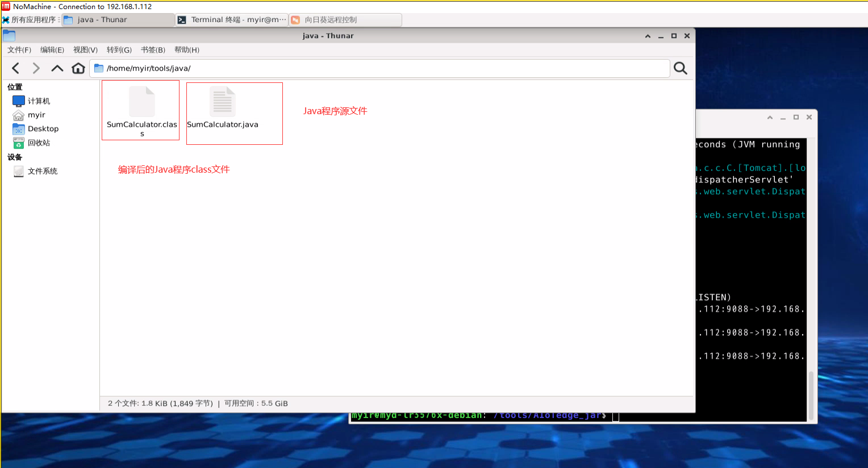Viewport: 868px width, 468px height.
Task: Go forward with the right arrow button
Action: [36, 69]
